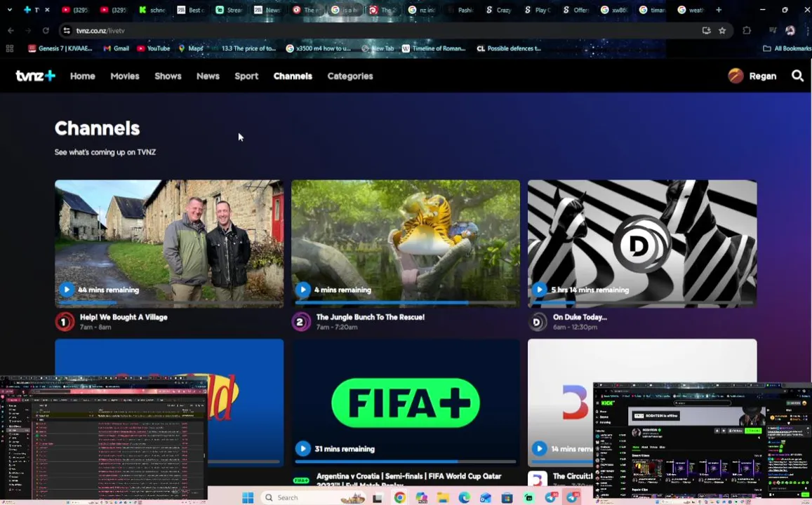Open the Maps bookmark
The width and height of the screenshot is (812, 505).
191,48
